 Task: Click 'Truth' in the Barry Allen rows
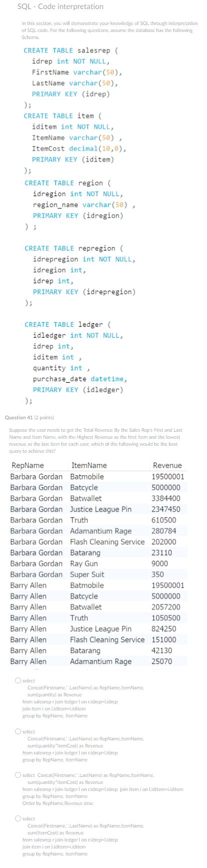click(x=79, y=618)
